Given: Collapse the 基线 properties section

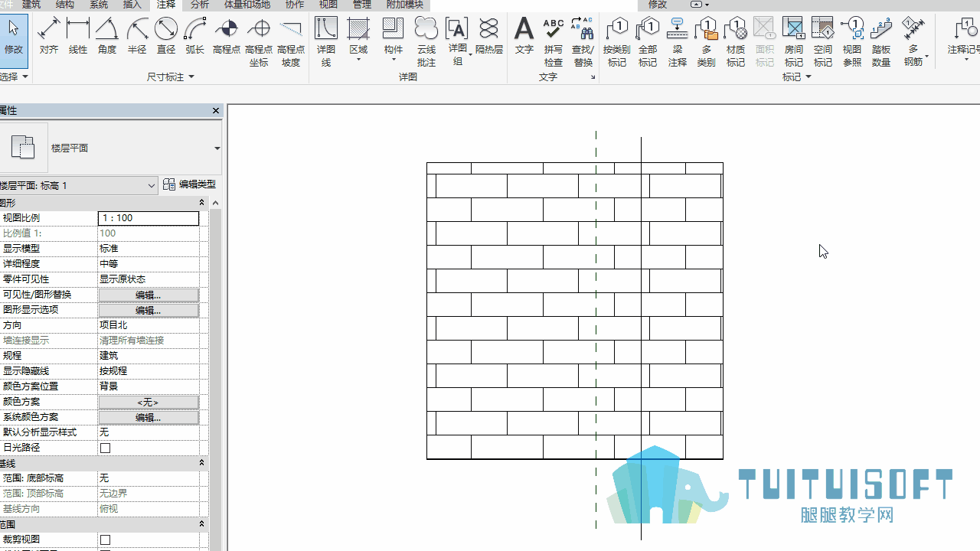Looking at the screenshot, I should coord(202,463).
